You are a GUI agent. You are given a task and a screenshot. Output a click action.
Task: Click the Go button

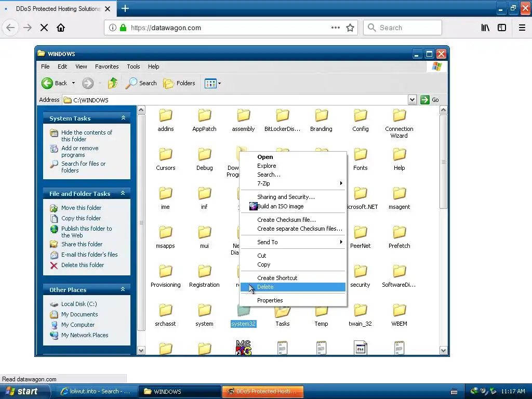click(x=430, y=100)
